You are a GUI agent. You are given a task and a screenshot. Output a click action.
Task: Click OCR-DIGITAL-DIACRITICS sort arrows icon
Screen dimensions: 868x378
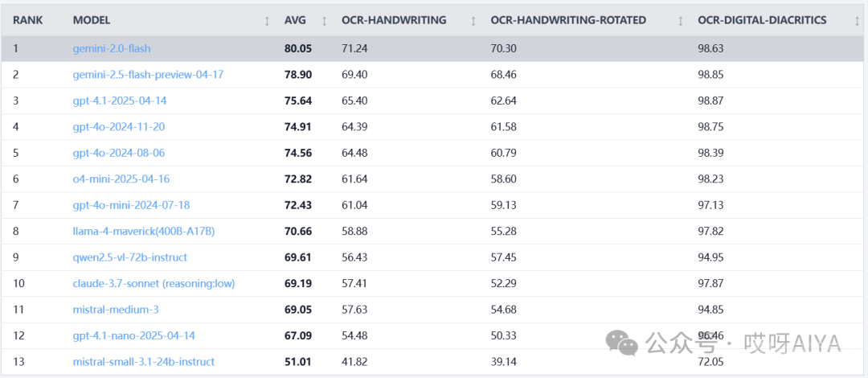click(x=857, y=20)
